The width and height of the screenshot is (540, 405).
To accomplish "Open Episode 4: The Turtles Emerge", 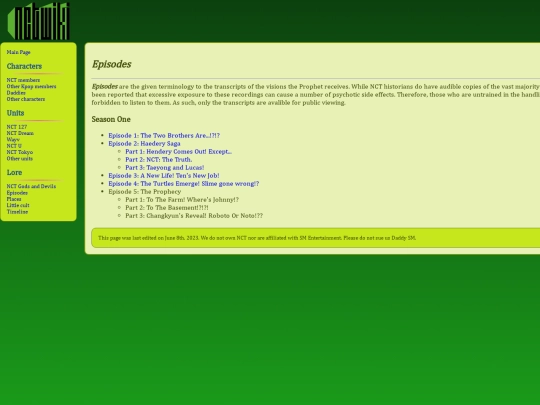I will [184, 184].
